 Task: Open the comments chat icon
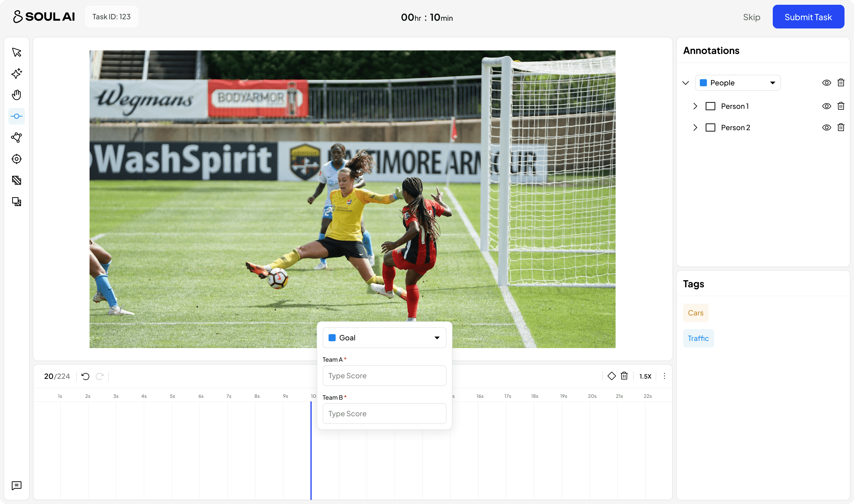[x=17, y=485]
